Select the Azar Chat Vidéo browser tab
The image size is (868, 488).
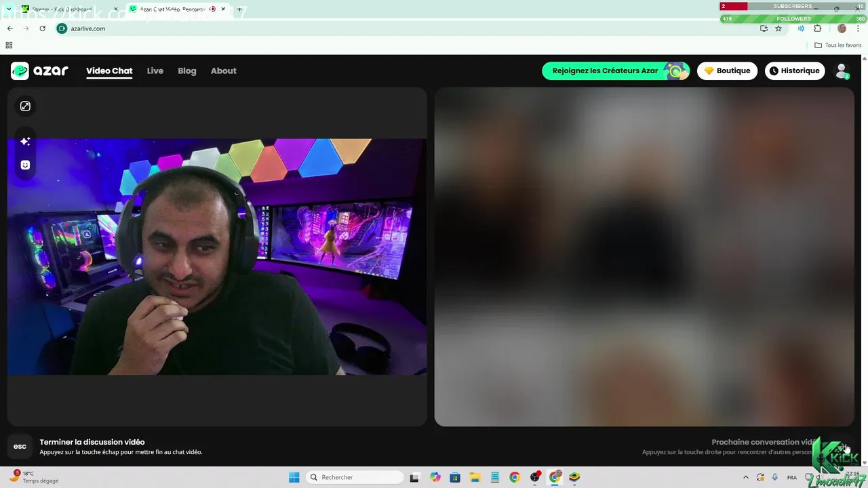[x=176, y=9]
